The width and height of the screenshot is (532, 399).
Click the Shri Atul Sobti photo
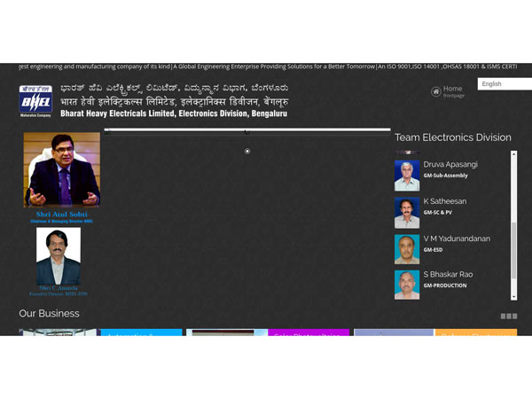point(62,170)
